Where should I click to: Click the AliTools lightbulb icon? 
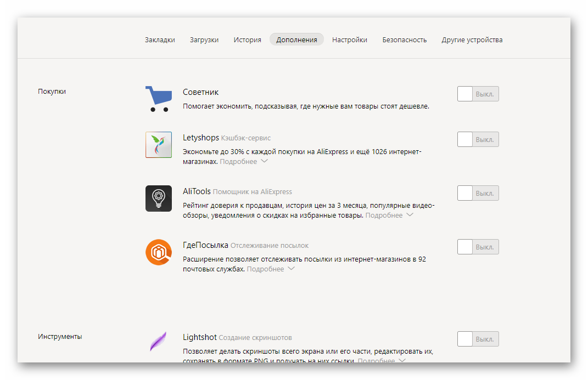point(159,198)
